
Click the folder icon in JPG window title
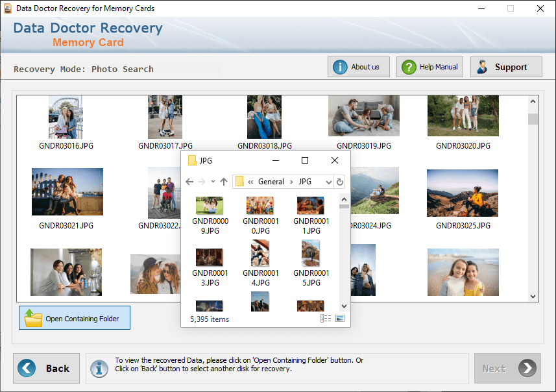[192, 161]
